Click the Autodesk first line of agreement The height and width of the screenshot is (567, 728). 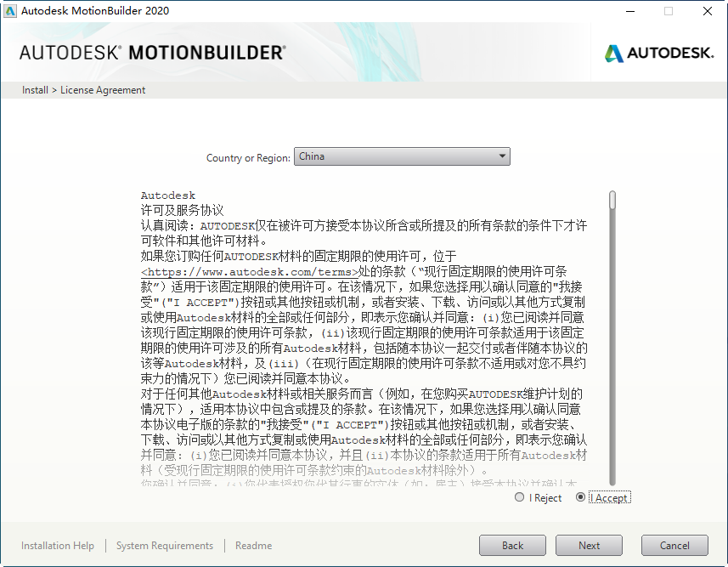pos(168,196)
